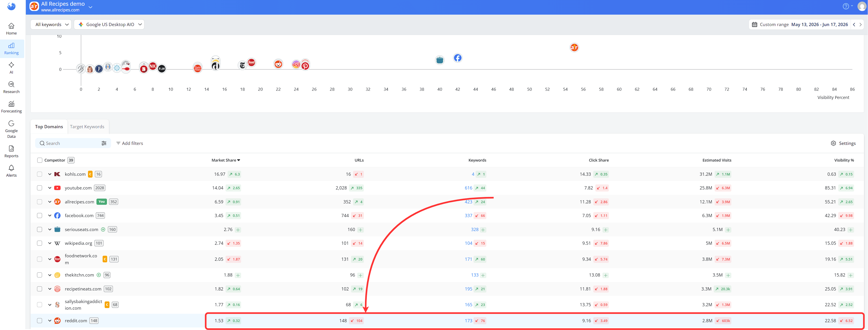The image size is (868, 330).
Task: Add seriouseats.com as competitor plus icon
Action: point(103,229)
